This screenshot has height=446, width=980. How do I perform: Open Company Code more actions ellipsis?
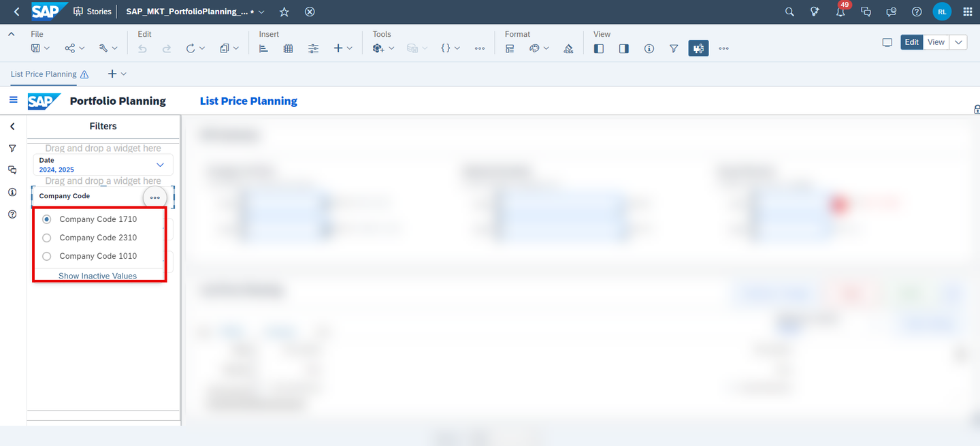coord(155,197)
